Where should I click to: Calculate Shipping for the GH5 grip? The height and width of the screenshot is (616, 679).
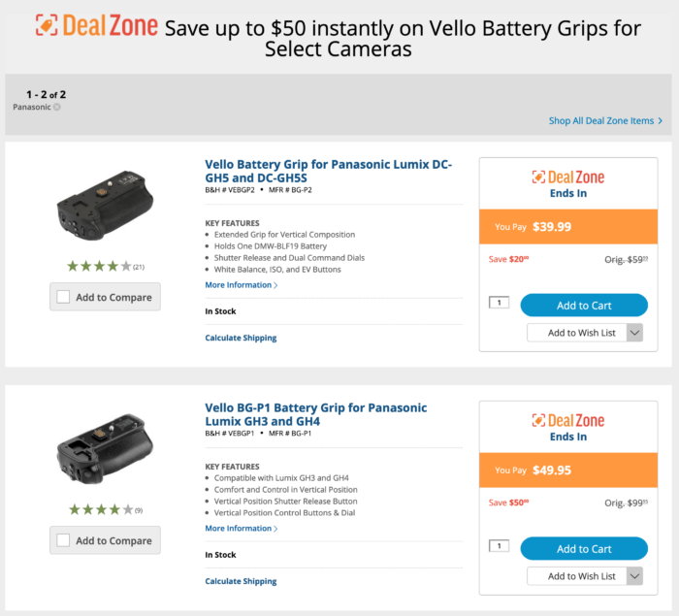pos(241,338)
